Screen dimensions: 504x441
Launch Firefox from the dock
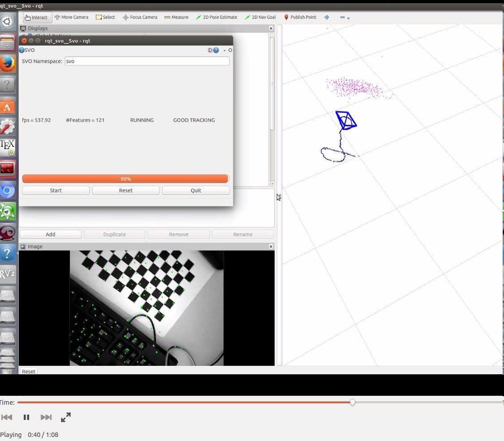[x=8, y=64]
